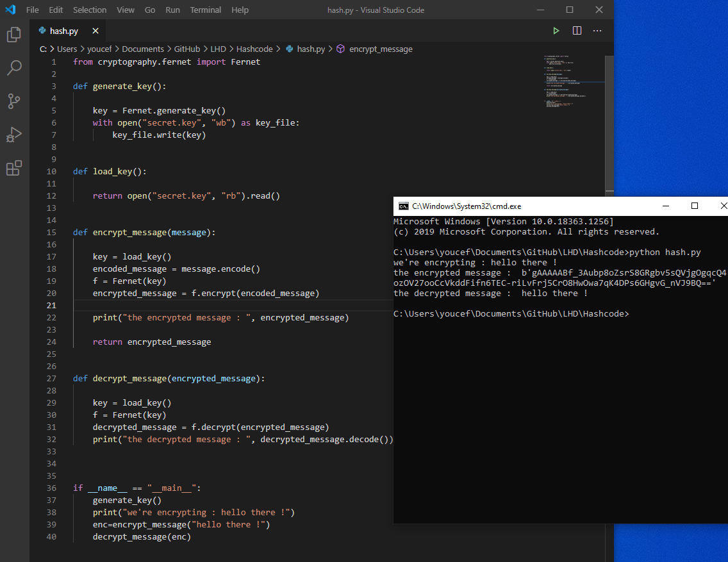
Task: Click 'return encrypted_message' on line 24
Action: 152,342
